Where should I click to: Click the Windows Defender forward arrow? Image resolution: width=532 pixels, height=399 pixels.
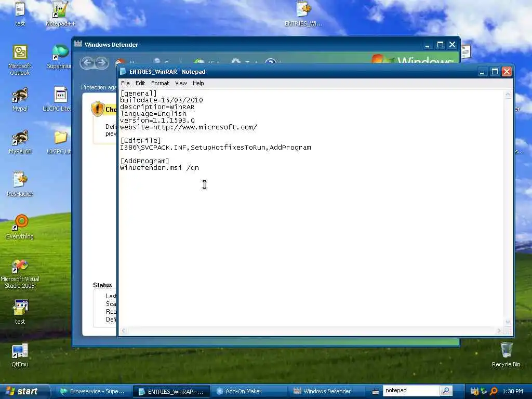coord(101,63)
